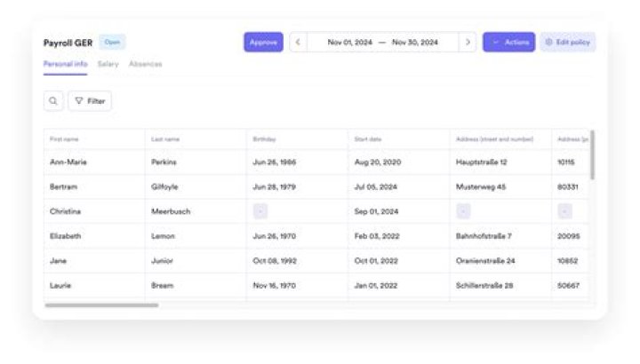This screenshot has height=364, width=640.
Task: Click the Start date column header
Action: click(368, 139)
